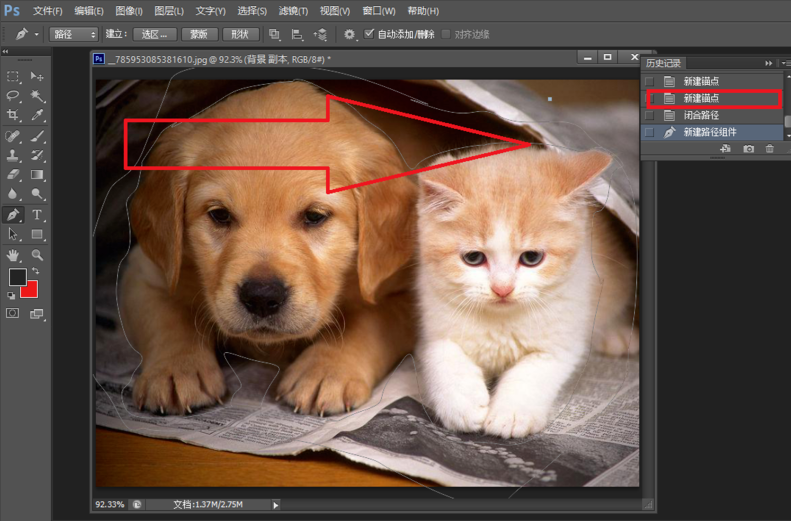Select the Crop tool

click(x=13, y=116)
